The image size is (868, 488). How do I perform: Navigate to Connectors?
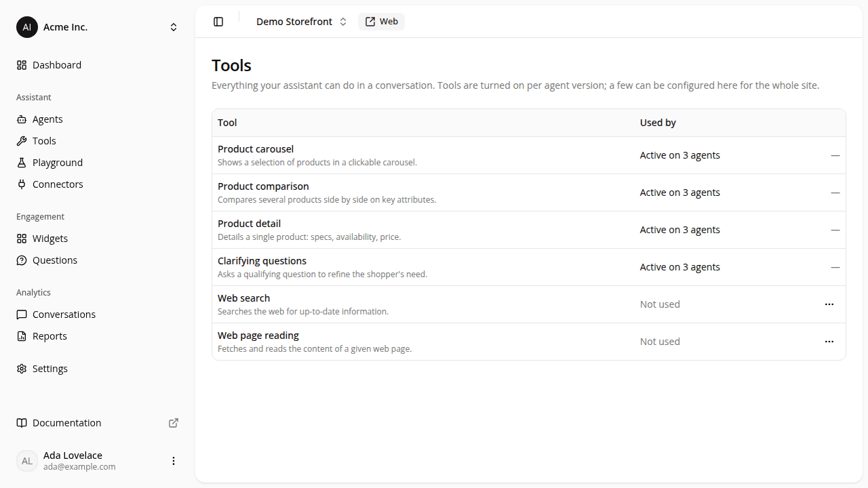click(x=98, y=184)
